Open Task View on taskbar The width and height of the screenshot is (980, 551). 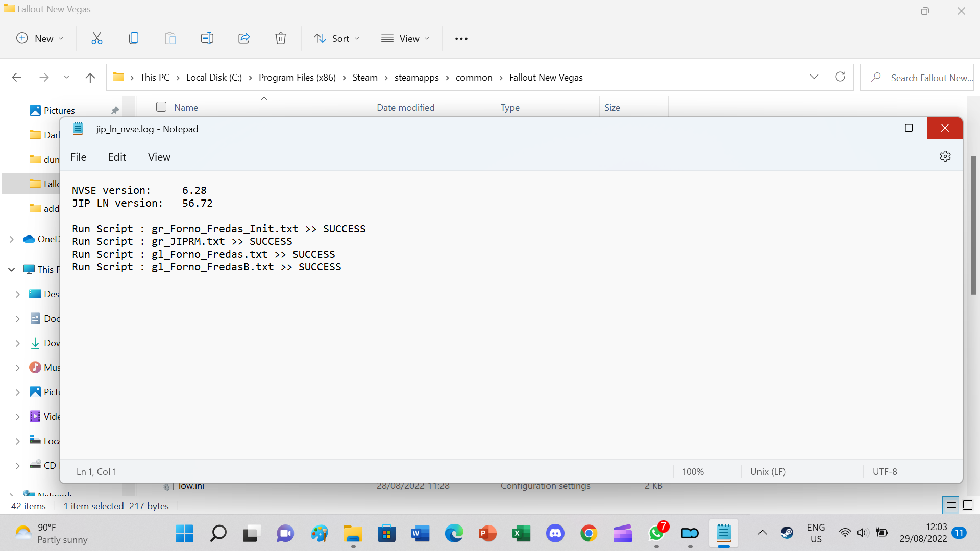pyautogui.click(x=252, y=534)
